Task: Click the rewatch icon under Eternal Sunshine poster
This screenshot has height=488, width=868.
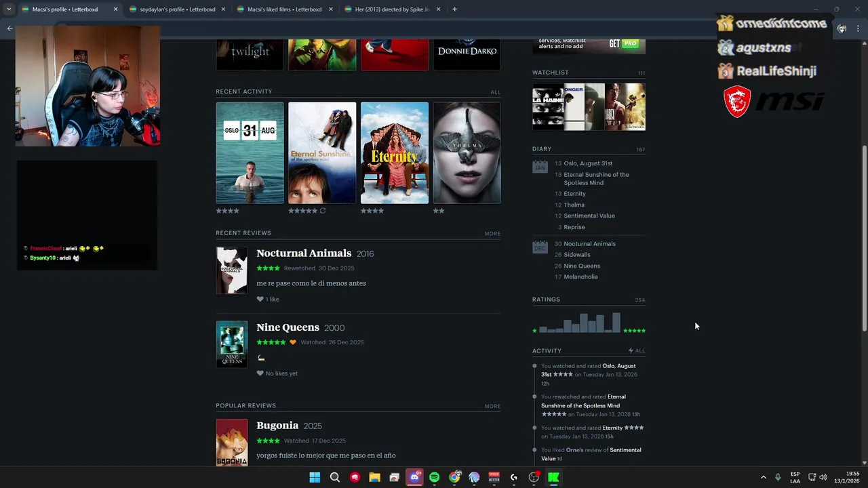Action: point(323,211)
